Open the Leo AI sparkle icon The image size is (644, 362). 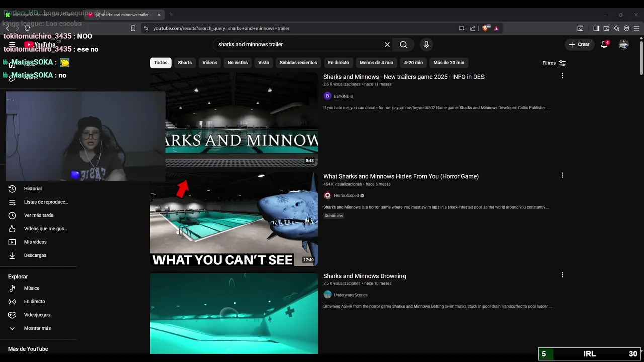click(616, 28)
